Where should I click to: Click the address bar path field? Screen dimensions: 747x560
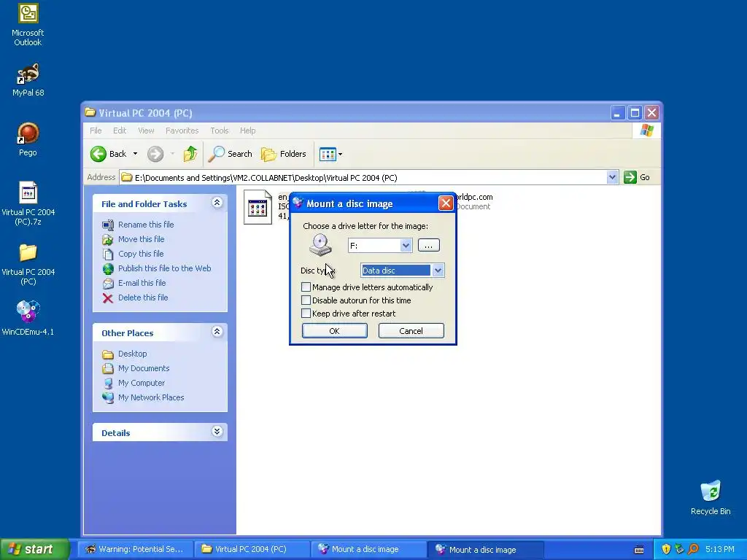pos(364,178)
